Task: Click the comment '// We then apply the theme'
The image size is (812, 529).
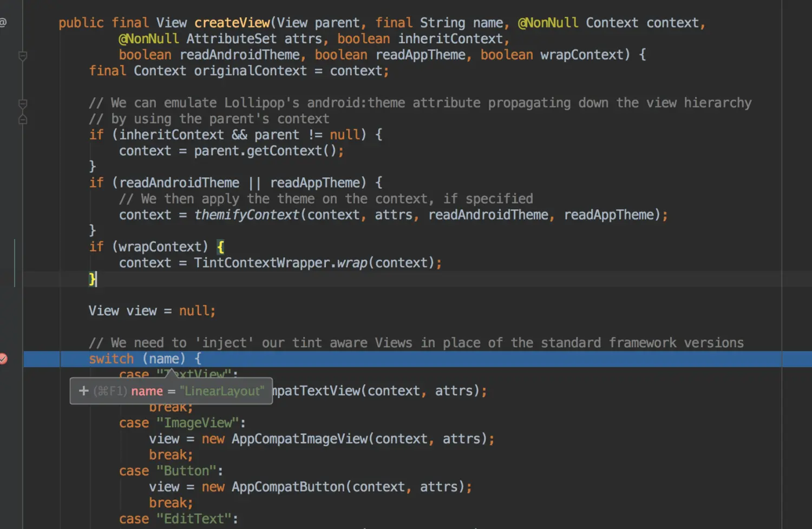Action: pyautogui.click(x=326, y=199)
